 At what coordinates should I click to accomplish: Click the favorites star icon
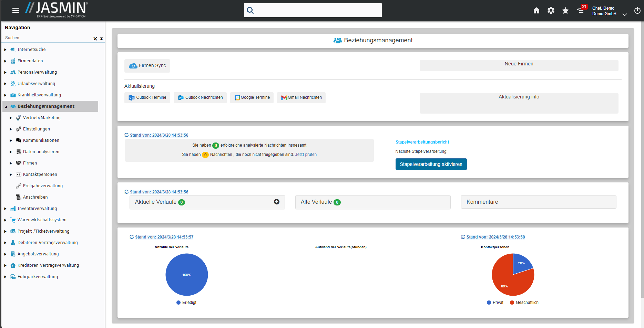click(x=565, y=11)
